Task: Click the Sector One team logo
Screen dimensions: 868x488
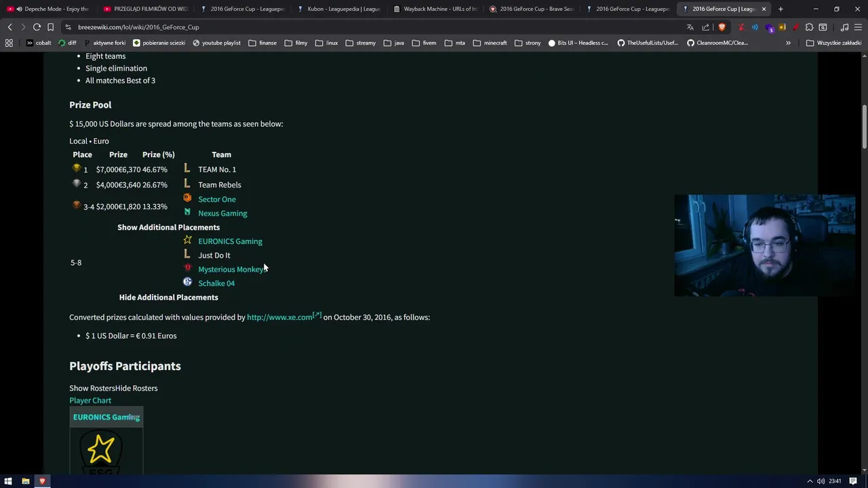Action: [187, 198]
